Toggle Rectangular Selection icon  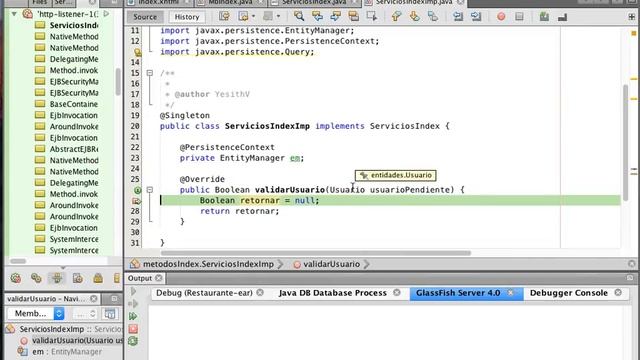coord(371,16)
